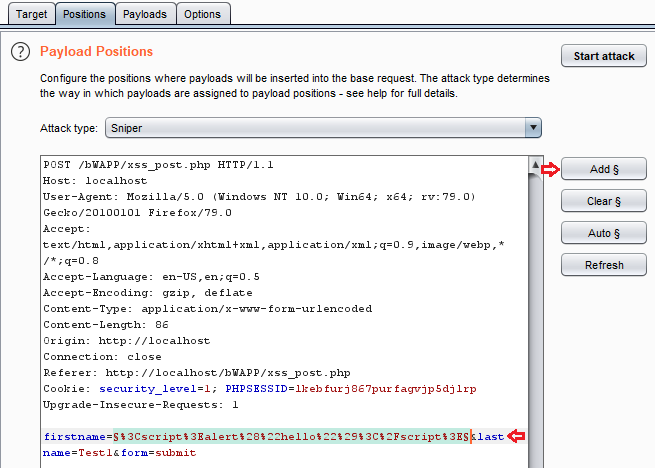Open the Sniper attack type combo box
Image resolution: width=655 pixels, height=468 pixels.
coord(323,127)
